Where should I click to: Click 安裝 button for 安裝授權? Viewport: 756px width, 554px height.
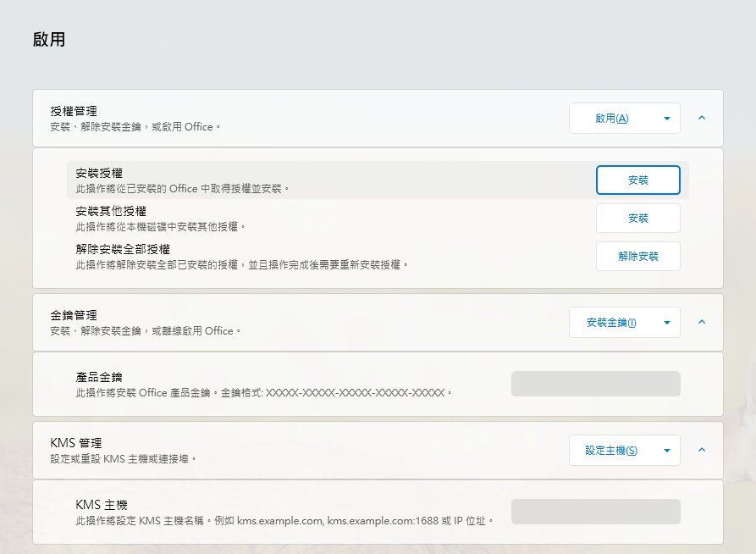pyautogui.click(x=637, y=180)
